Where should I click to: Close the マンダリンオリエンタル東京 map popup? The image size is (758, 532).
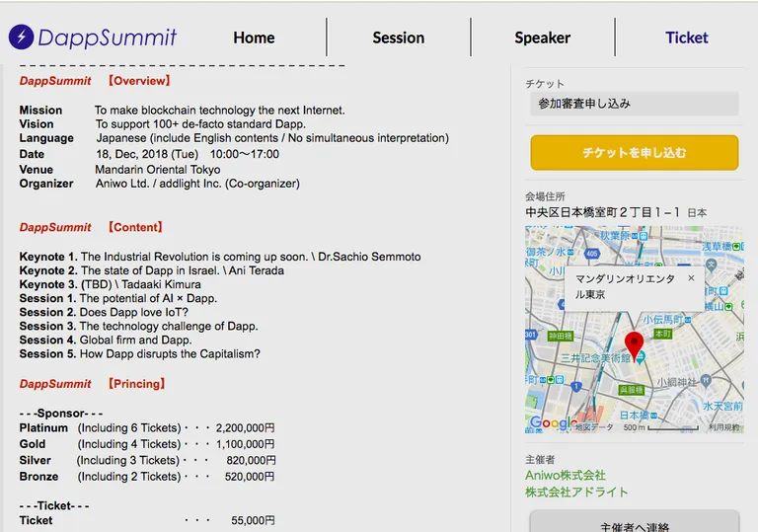click(x=691, y=278)
